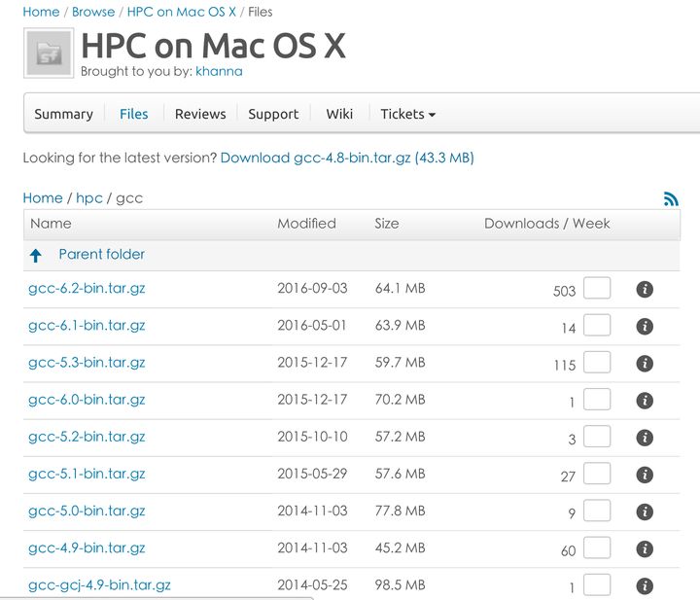Open the Wiki tab
Viewport: 700px width, 600px height.
(339, 114)
